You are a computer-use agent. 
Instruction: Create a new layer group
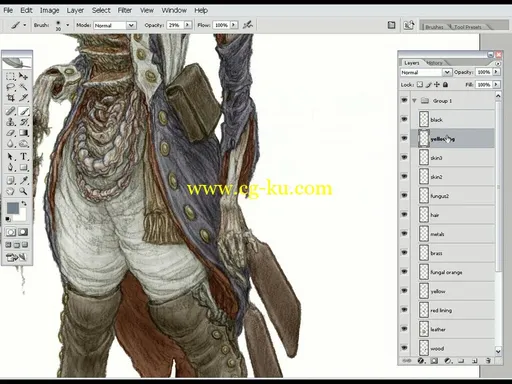tap(461, 361)
